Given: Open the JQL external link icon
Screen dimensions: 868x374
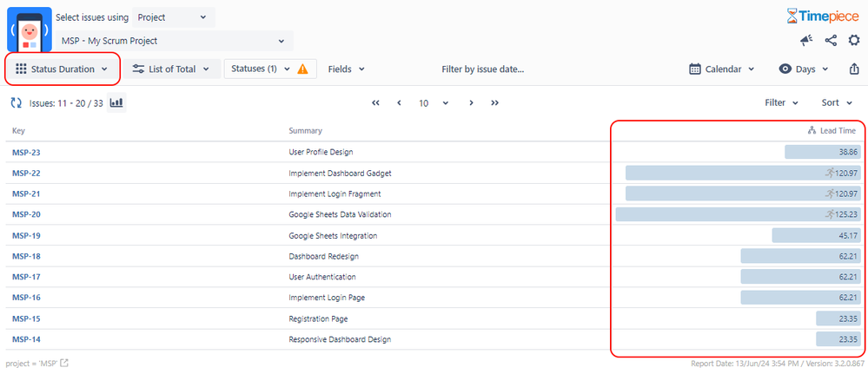Looking at the screenshot, I should click(65, 364).
